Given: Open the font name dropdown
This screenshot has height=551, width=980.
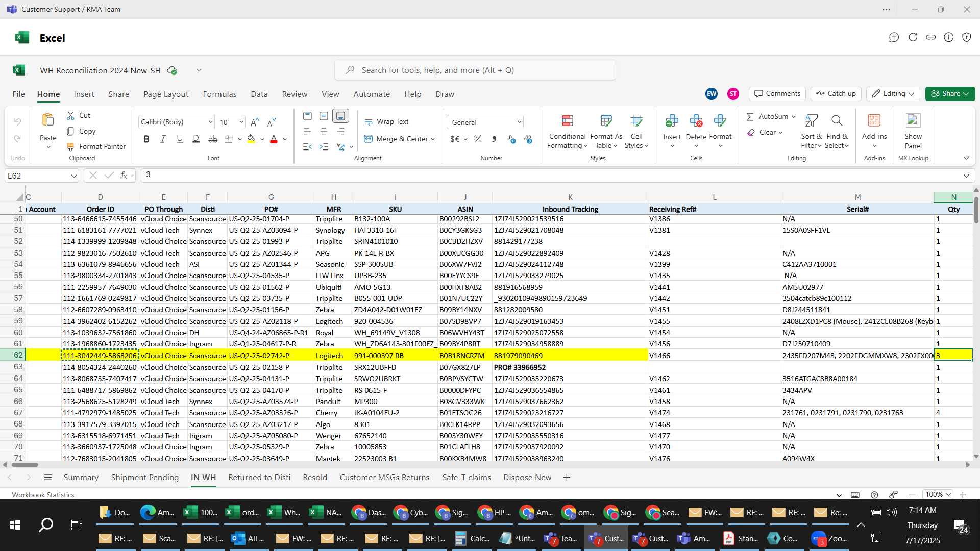Looking at the screenshot, I should (210, 122).
